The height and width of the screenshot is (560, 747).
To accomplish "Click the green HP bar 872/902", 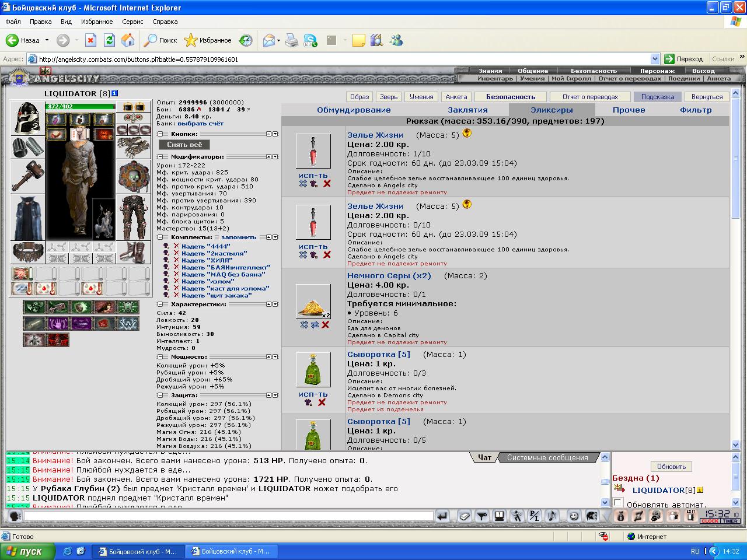I will 81,107.
